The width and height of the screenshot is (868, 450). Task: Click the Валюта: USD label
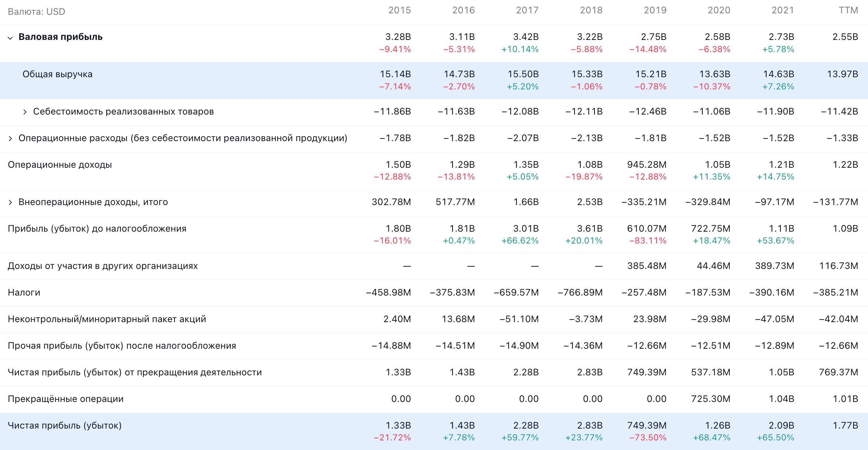(x=37, y=12)
